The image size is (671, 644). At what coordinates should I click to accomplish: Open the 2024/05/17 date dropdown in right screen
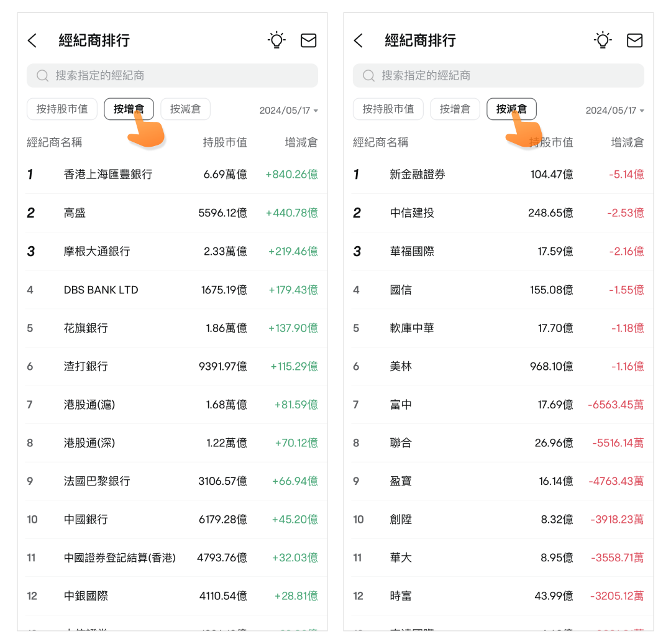pos(614,111)
